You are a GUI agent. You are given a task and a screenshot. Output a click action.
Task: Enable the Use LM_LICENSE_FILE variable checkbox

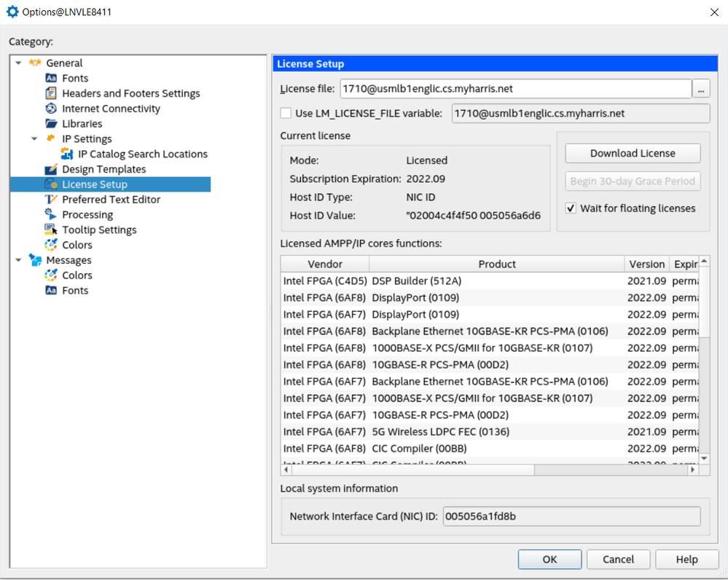pyautogui.click(x=286, y=113)
